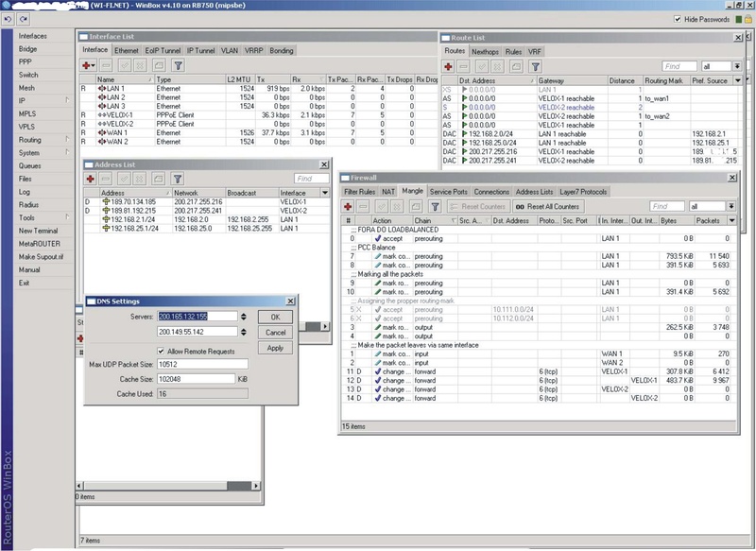Open the Interface List add dropdown arrow
This screenshot has width=756, height=551.
[x=93, y=65]
